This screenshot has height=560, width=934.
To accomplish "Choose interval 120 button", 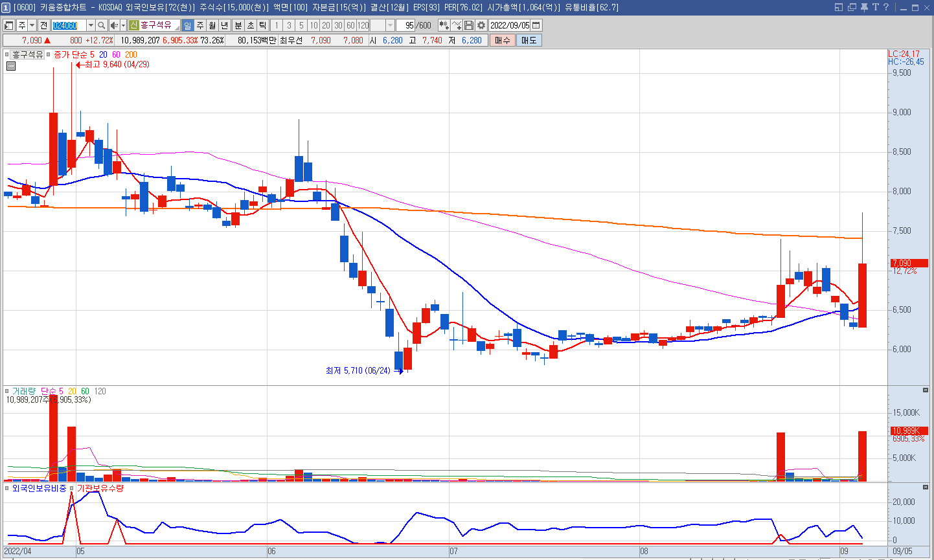I will tap(363, 25).
